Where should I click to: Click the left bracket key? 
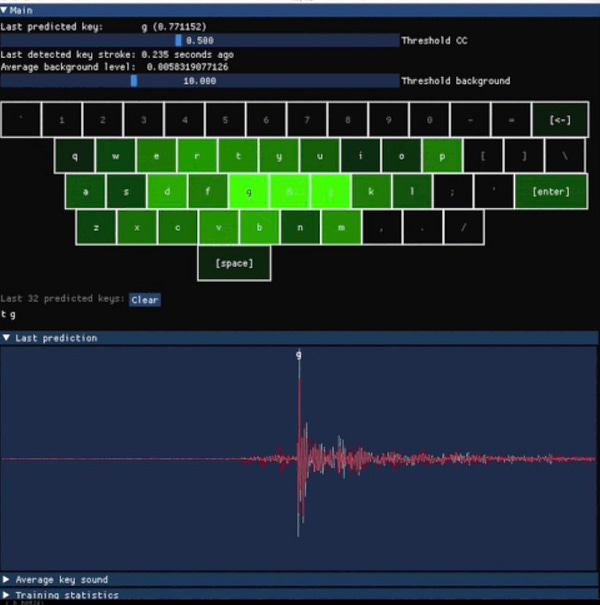(483, 155)
